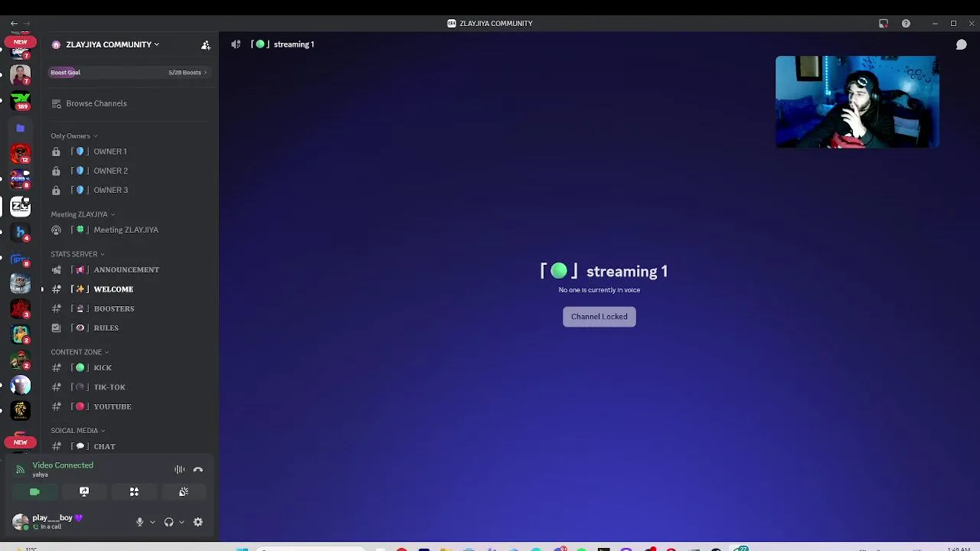
Task: Disconnect from the voice call
Action: pos(198,470)
